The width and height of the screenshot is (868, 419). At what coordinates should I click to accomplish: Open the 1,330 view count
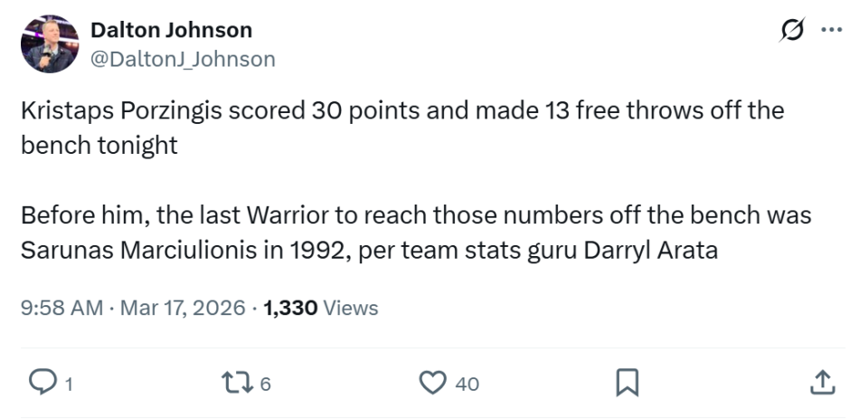point(290,308)
